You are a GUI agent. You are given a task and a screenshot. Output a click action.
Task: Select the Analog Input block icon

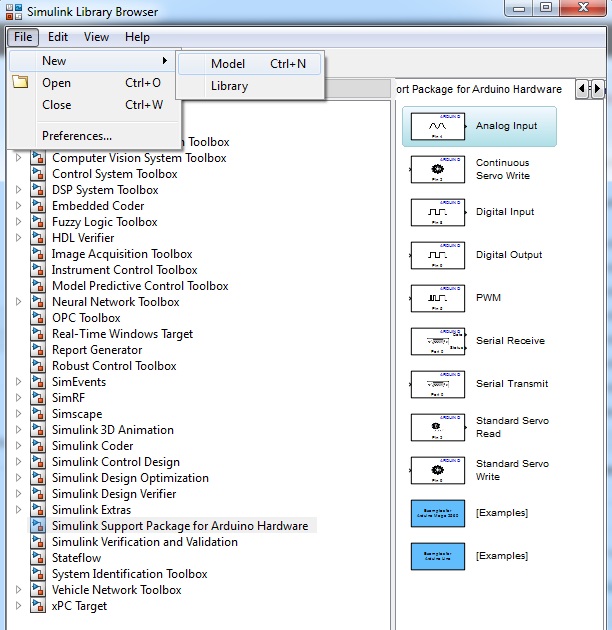[x=438, y=126]
